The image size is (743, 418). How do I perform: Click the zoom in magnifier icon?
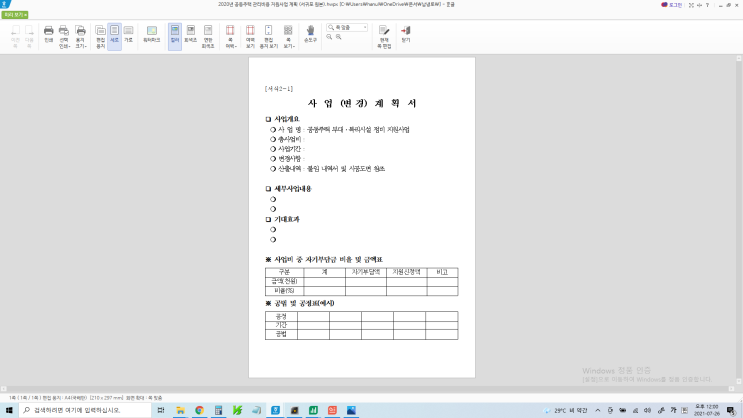point(339,37)
